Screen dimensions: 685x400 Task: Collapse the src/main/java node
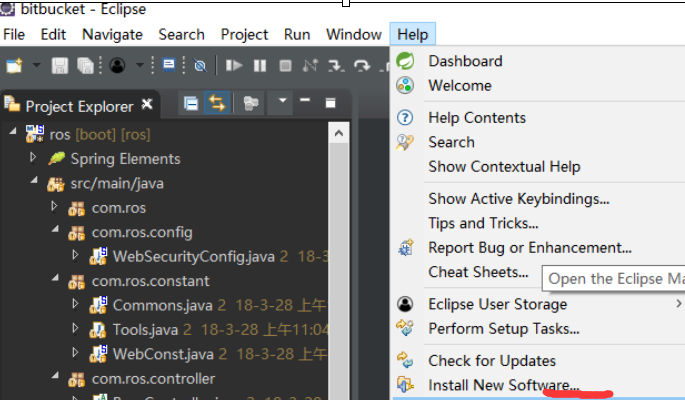pos(34,180)
